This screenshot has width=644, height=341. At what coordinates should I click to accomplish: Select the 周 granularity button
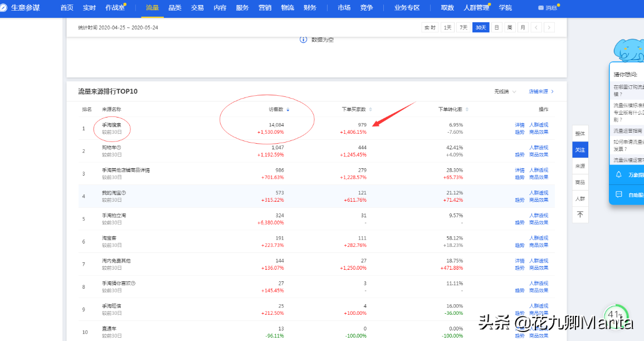[510, 27]
